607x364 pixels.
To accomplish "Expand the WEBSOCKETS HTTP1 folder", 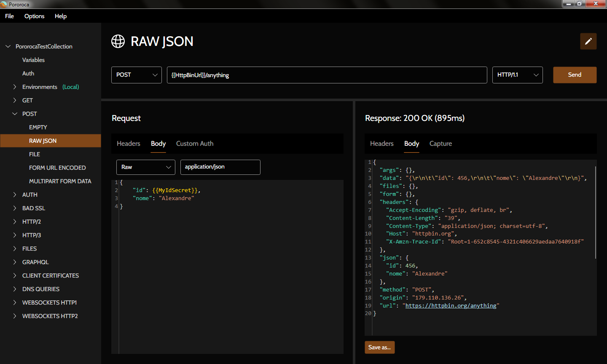I will (x=15, y=302).
